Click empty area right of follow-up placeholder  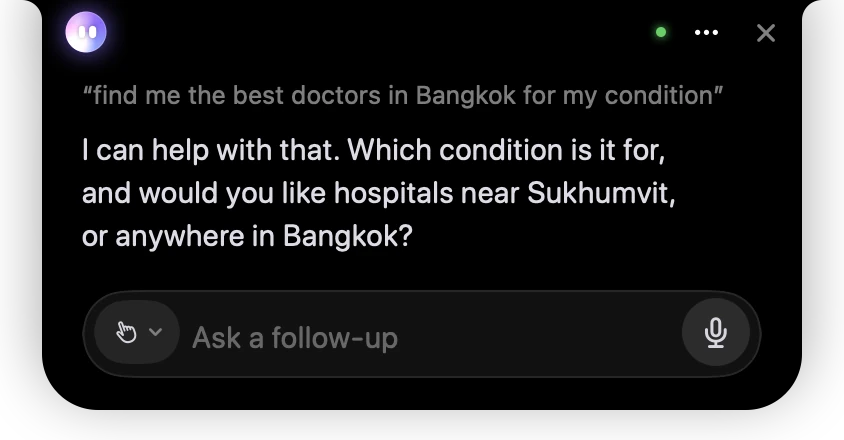[538, 337]
